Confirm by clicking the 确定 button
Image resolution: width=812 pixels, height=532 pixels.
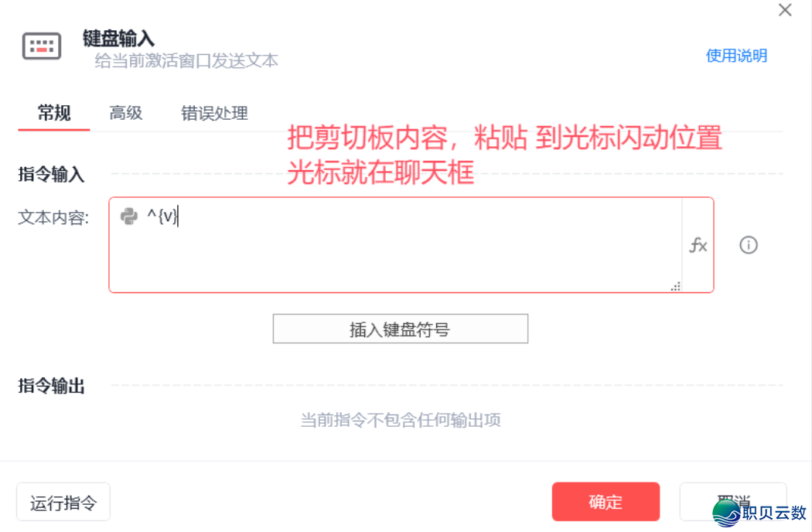(606, 501)
